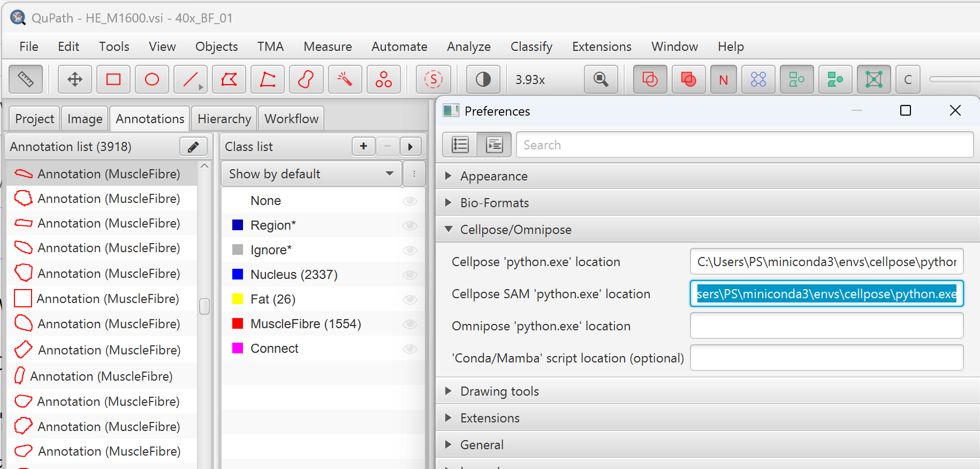
Task: Select the Ellipse annotation tool
Action: pyautogui.click(x=152, y=80)
